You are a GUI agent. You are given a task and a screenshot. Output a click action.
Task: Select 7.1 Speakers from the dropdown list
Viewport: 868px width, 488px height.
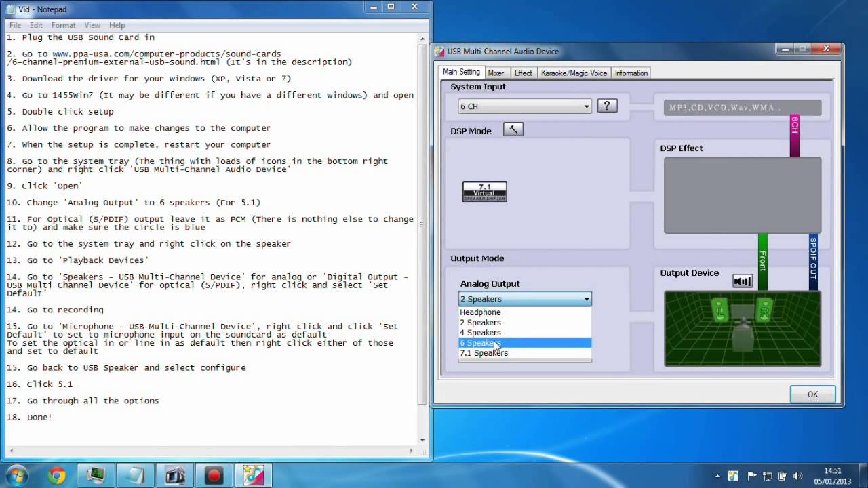[525, 353]
